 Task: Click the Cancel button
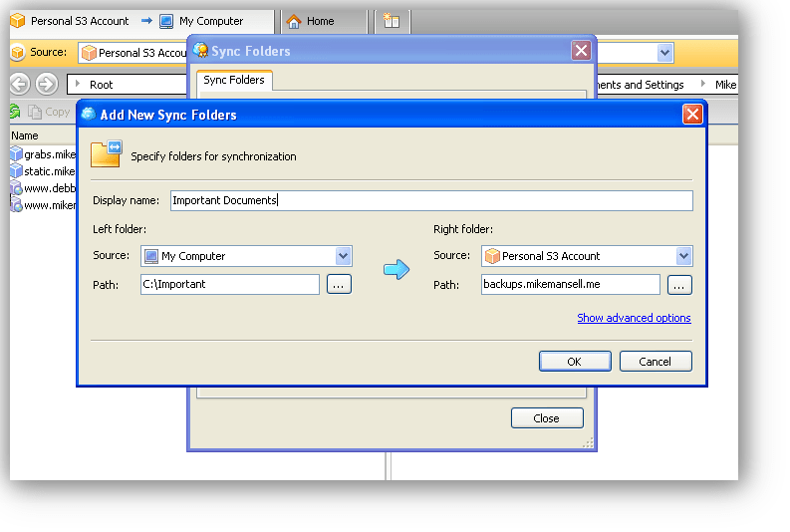coord(656,362)
